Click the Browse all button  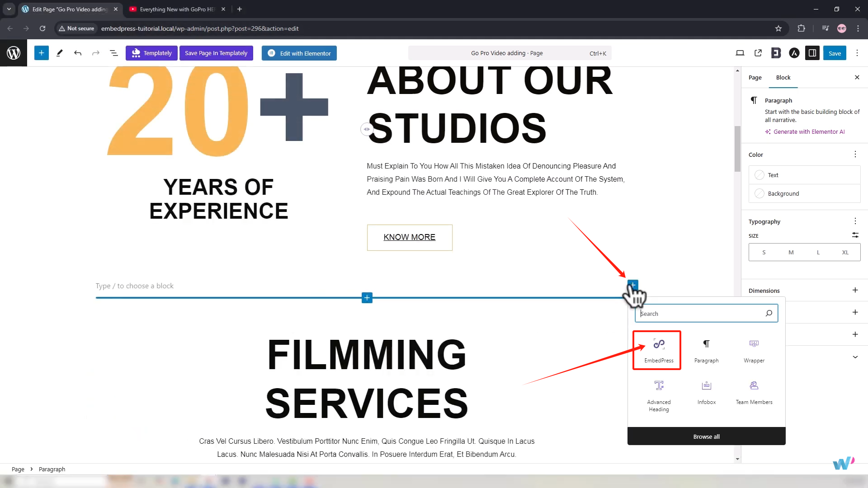706,436
